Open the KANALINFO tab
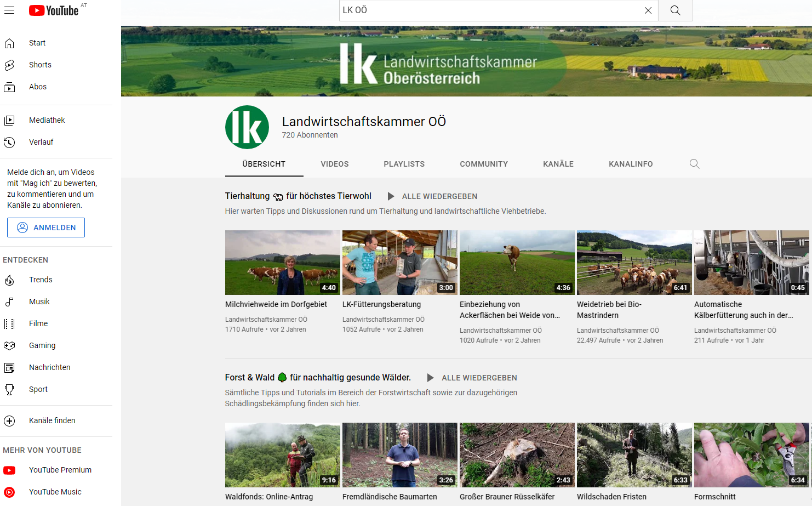 (x=630, y=164)
